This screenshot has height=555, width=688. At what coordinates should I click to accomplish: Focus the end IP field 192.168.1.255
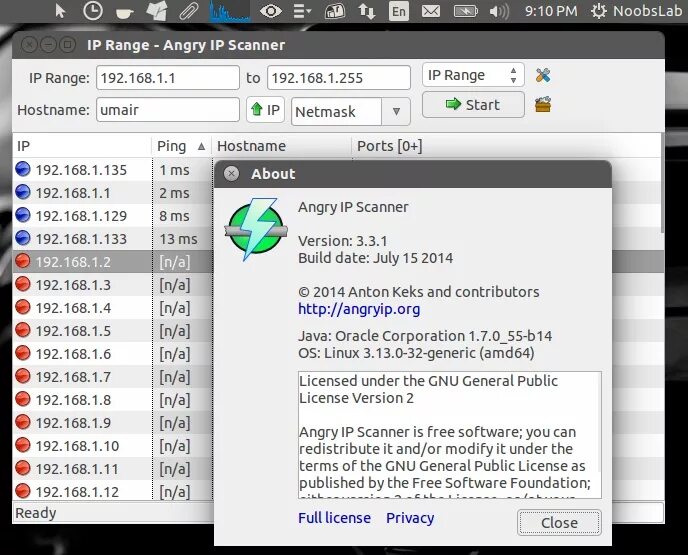pos(339,78)
